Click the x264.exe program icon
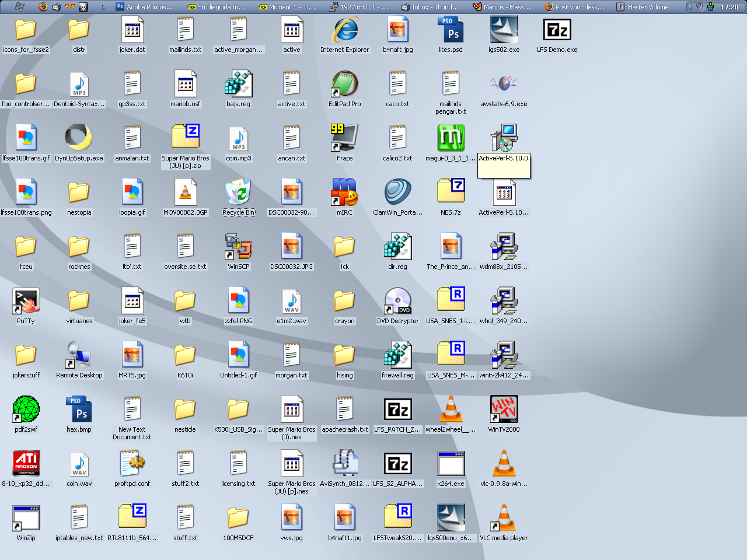Image resolution: width=747 pixels, height=560 pixels. point(451,464)
